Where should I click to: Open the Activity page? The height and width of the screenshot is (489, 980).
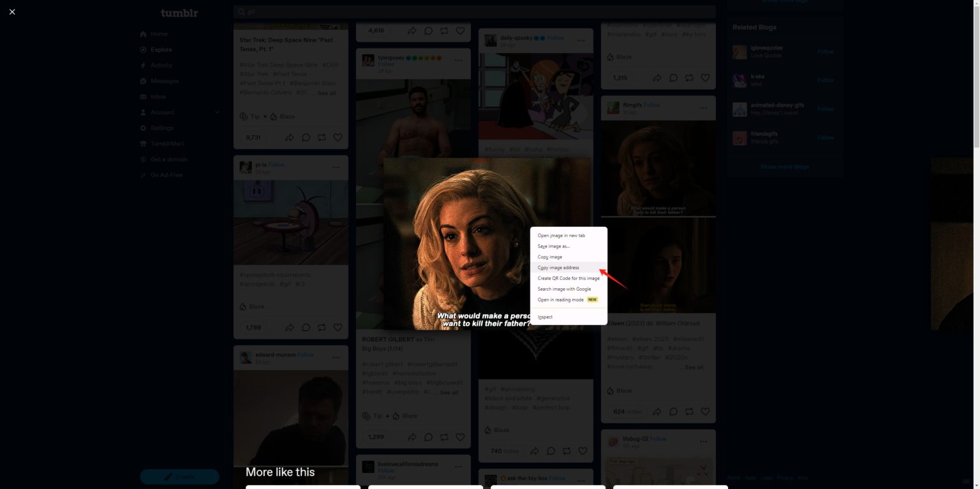(x=161, y=64)
